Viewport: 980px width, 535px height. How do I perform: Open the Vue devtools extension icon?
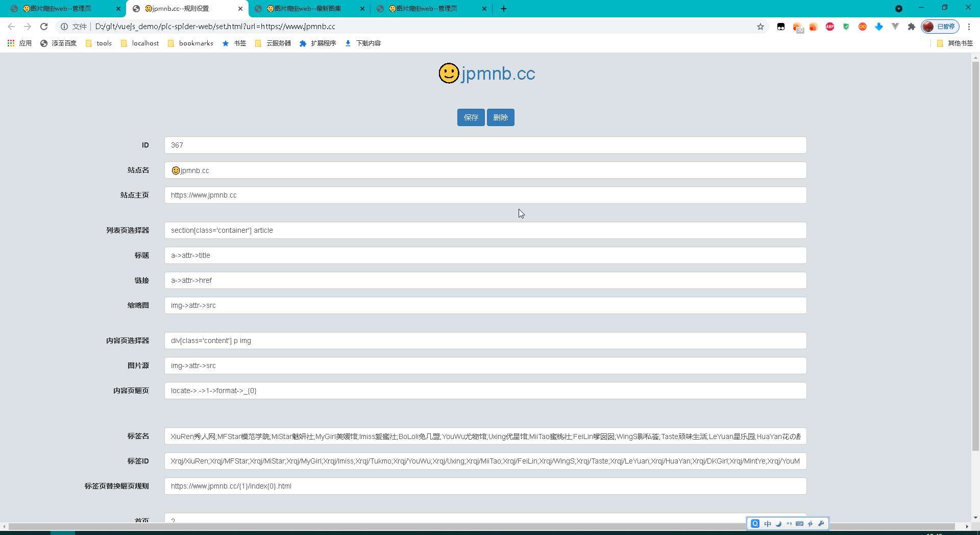[895, 27]
